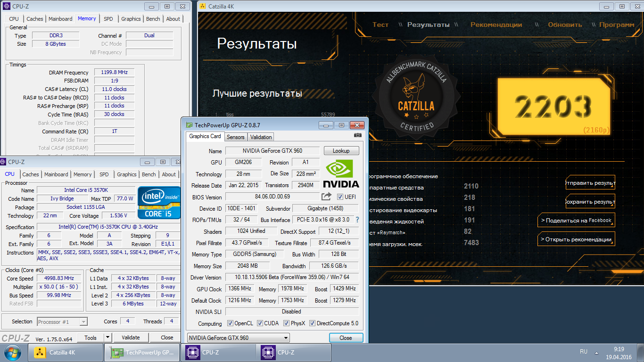
Task: Click the NVIDIA logo in GPU-Z
Action: tap(342, 173)
